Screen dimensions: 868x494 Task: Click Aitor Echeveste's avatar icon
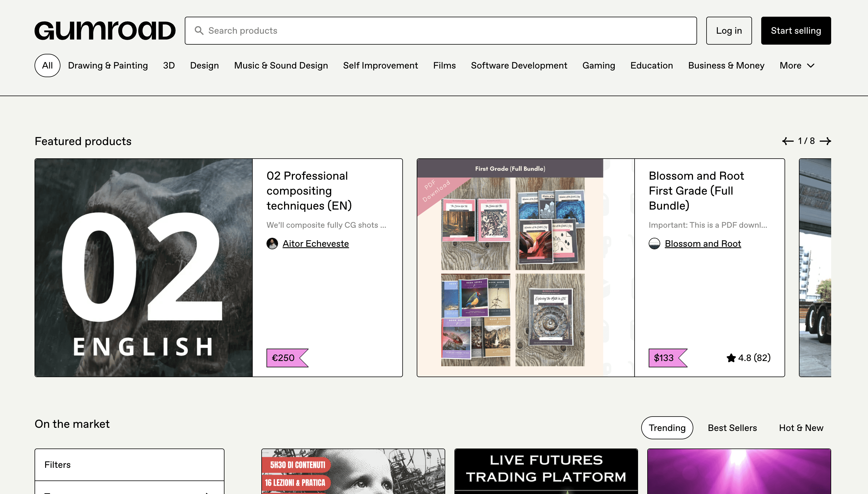272,244
